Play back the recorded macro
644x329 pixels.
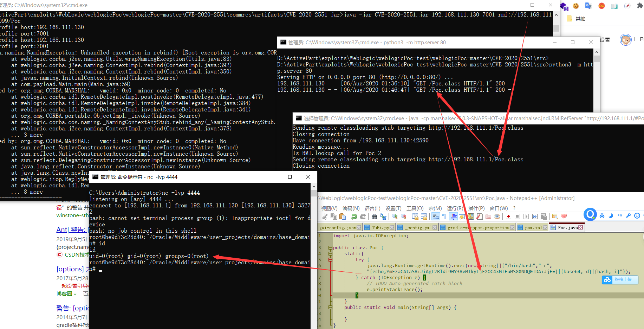(x=526, y=217)
